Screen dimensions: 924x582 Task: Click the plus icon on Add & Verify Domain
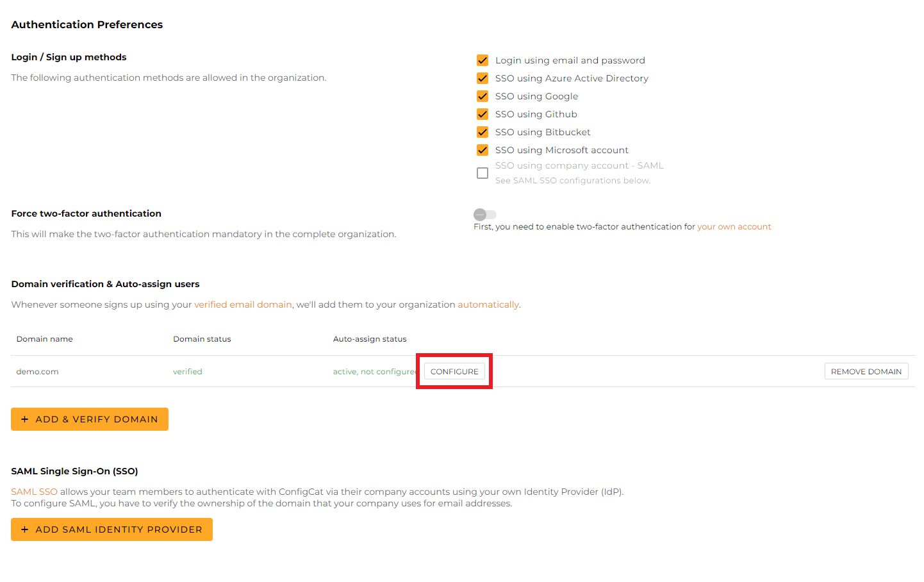pos(25,419)
